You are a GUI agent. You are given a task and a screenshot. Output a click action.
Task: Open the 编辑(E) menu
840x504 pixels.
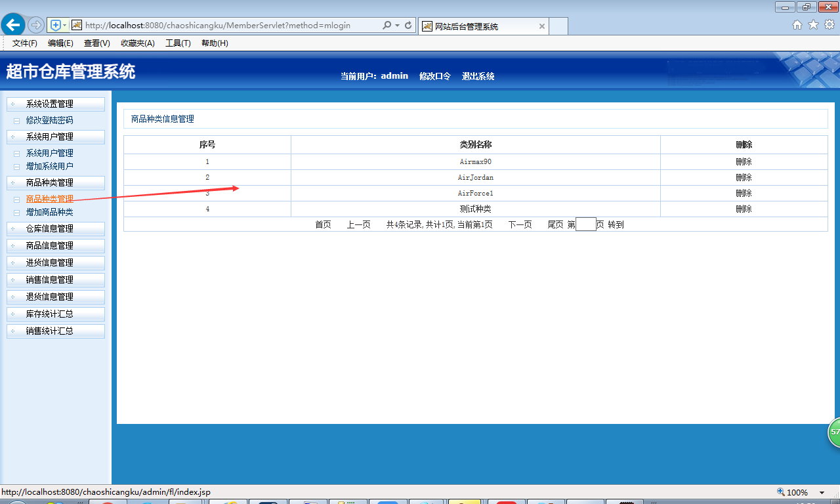coord(60,43)
